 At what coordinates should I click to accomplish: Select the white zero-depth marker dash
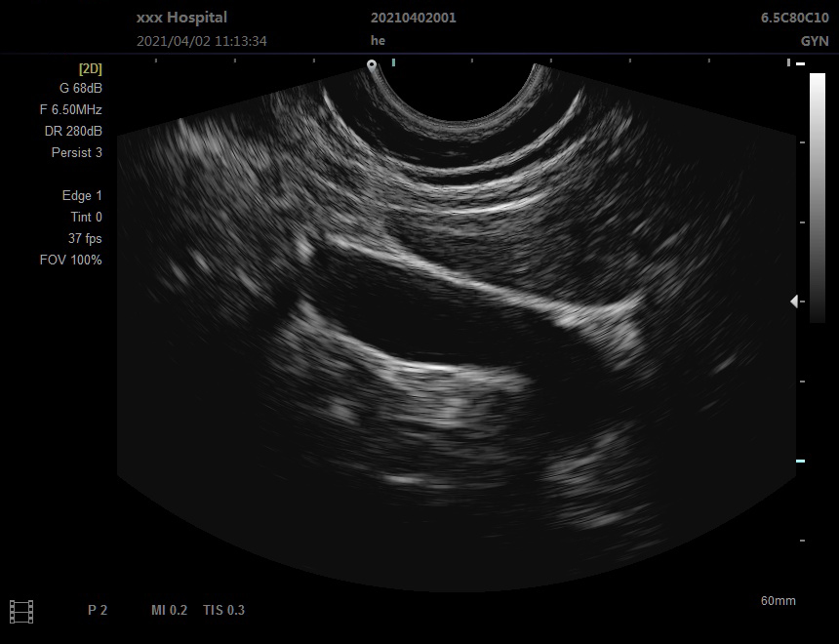coord(801,63)
